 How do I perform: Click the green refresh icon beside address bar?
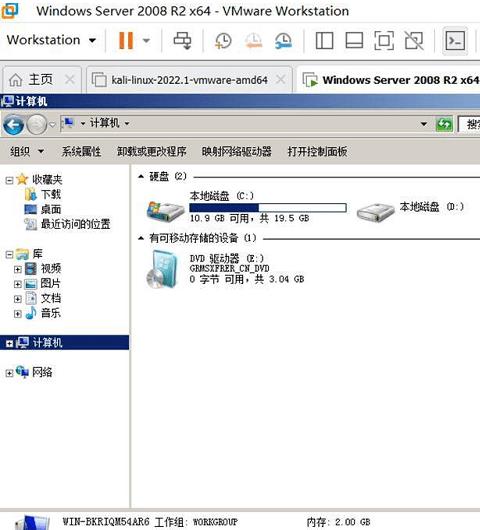(x=444, y=124)
